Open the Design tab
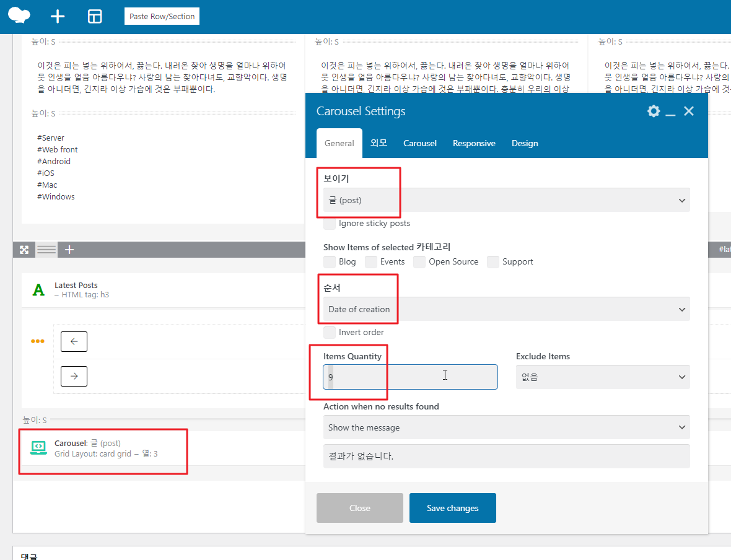Screen dimensions: 731x560 click(x=525, y=143)
